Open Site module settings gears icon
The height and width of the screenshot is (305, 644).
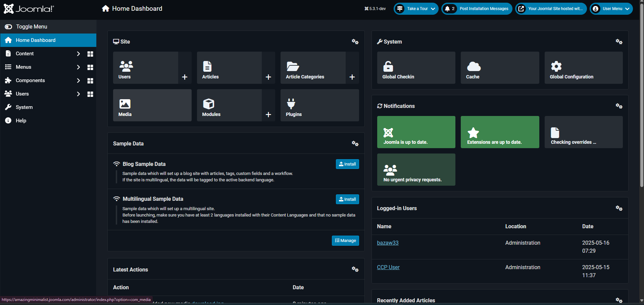355,42
